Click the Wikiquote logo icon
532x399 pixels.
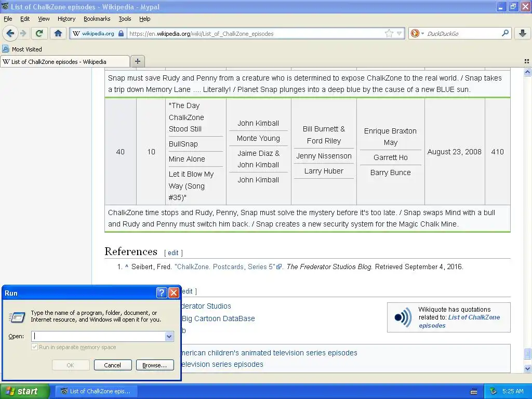pyautogui.click(x=403, y=317)
